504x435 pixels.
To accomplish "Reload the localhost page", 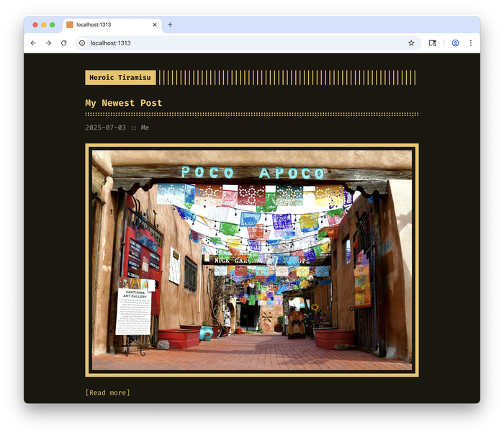I will (64, 43).
